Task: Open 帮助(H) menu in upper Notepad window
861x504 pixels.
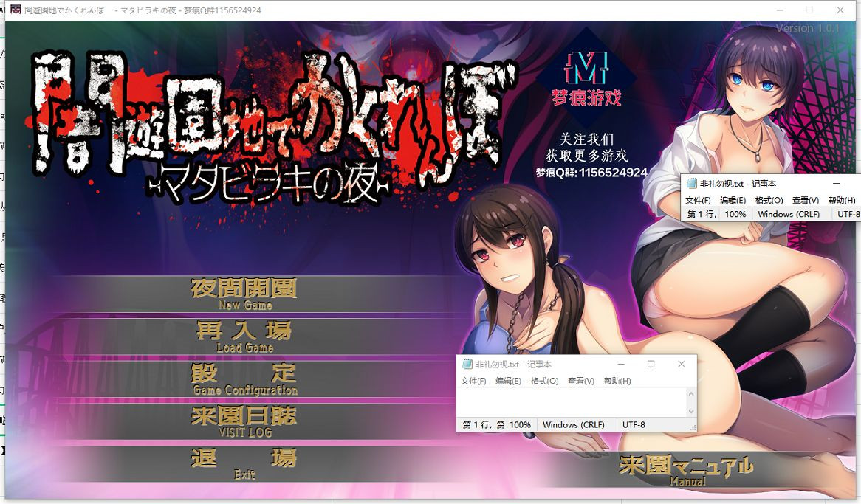Action: coord(842,201)
